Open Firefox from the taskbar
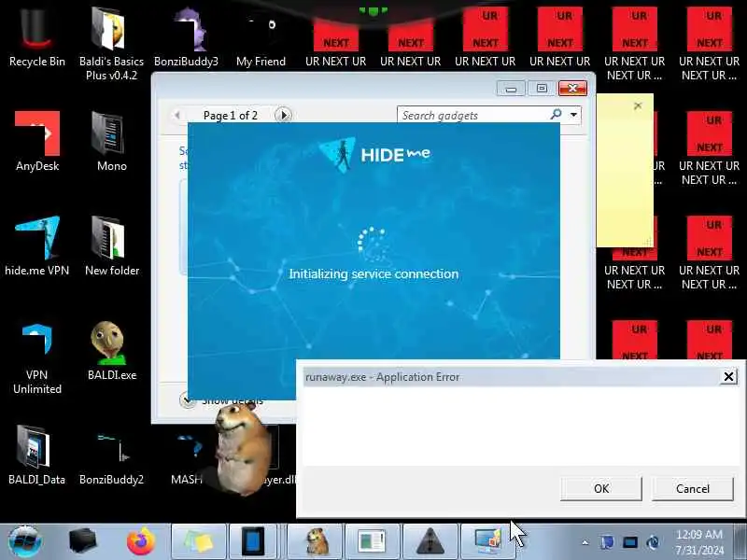Image resolution: width=747 pixels, height=560 pixels. click(x=142, y=541)
